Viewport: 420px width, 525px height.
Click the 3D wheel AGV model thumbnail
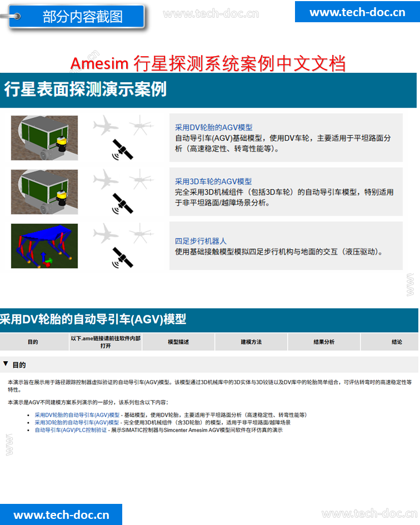click(x=44, y=192)
